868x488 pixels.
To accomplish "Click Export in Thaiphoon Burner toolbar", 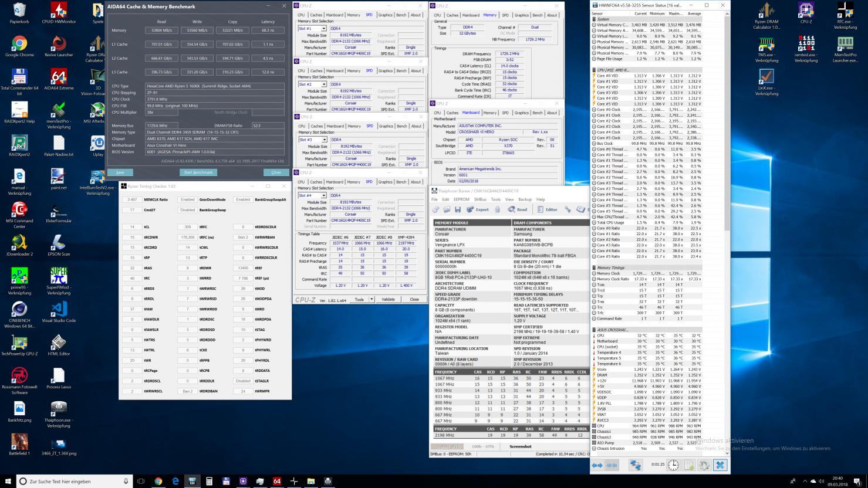I will coord(477,209).
